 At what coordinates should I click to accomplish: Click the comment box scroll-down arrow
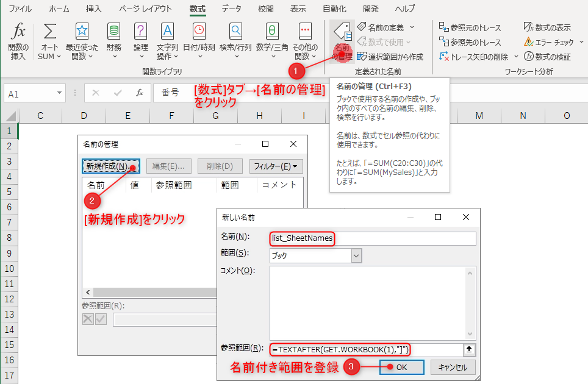click(x=470, y=334)
